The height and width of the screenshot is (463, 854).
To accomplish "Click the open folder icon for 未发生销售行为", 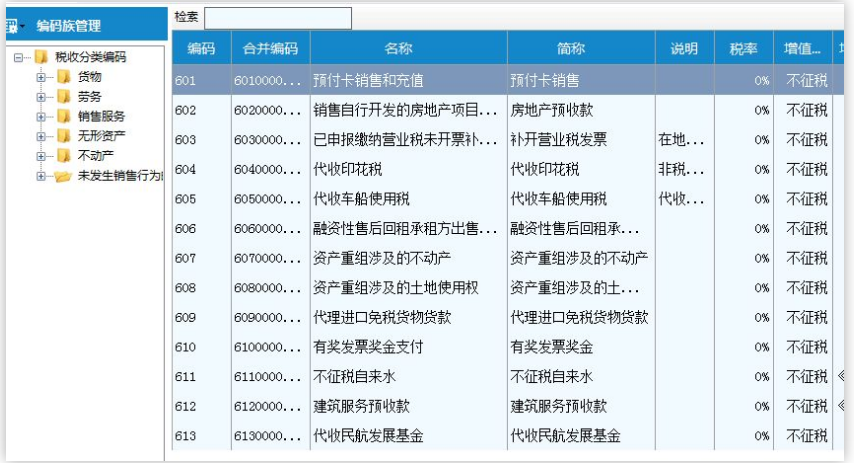I will [x=63, y=176].
